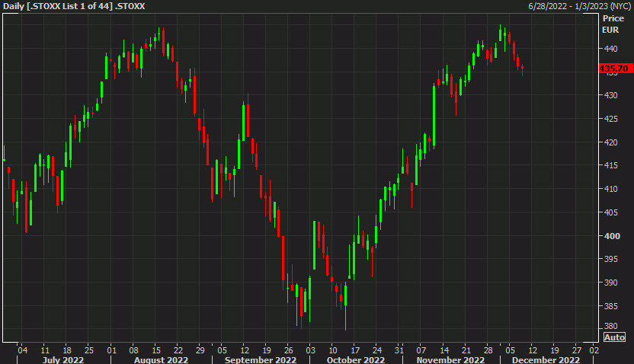The image size is (634, 364).
Task: Click the '18' date tick in July
Action: [x=67, y=350]
